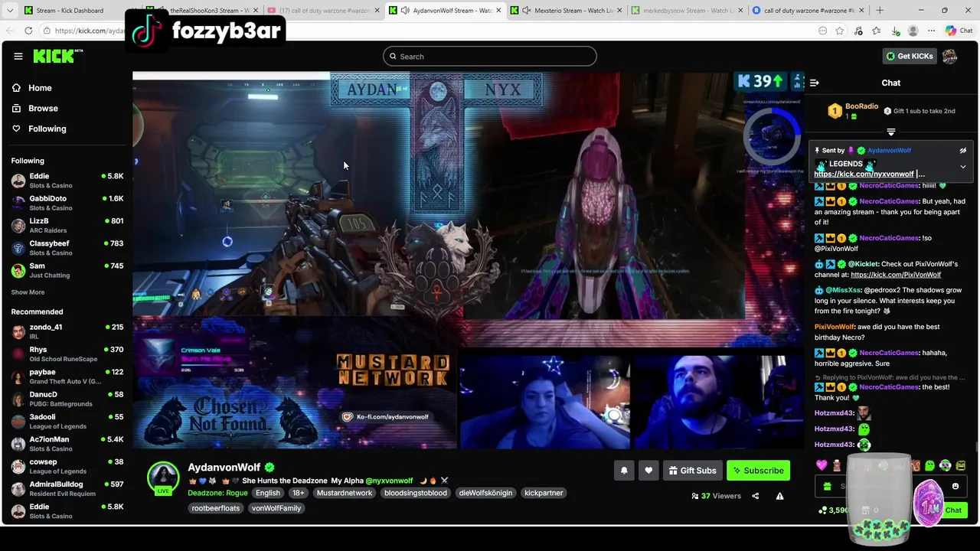
Task: Focus the Kick search field
Action: point(490,56)
